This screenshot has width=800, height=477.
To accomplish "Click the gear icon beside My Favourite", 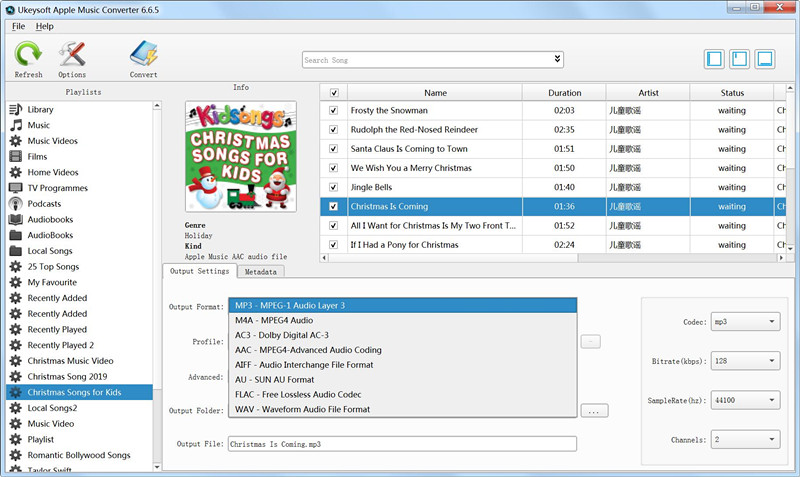I will (16, 282).
